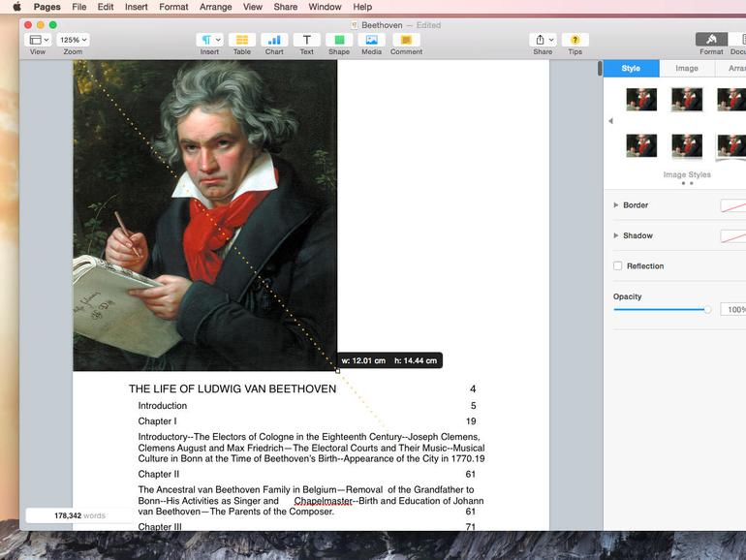Open the View menu in menu bar
This screenshot has height=560, width=746.
(253, 7)
